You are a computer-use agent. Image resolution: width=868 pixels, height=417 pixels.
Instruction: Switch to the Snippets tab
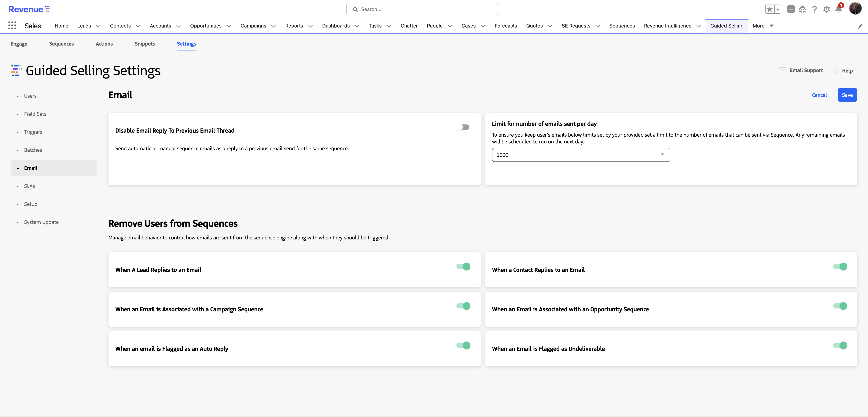pyautogui.click(x=145, y=44)
